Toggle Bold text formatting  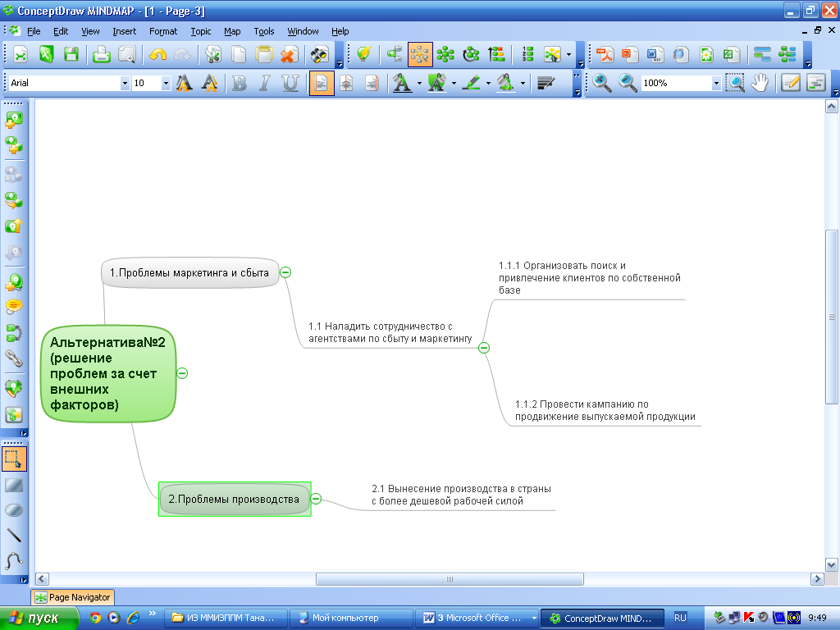click(240, 83)
